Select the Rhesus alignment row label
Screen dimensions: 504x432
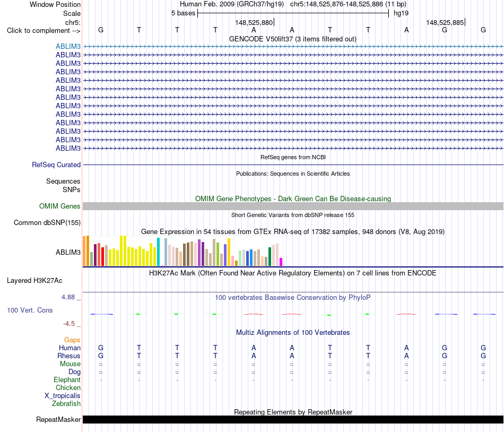click(69, 356)
